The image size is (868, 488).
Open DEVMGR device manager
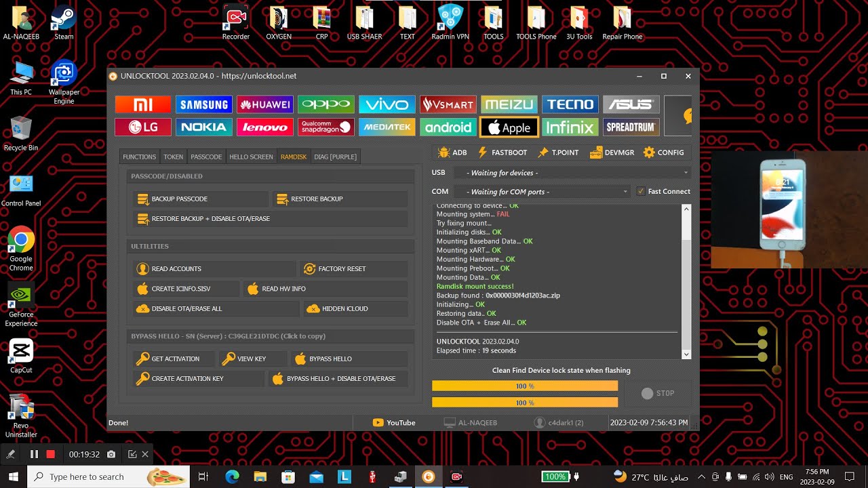pyautogui.click(x=612, y=152)
